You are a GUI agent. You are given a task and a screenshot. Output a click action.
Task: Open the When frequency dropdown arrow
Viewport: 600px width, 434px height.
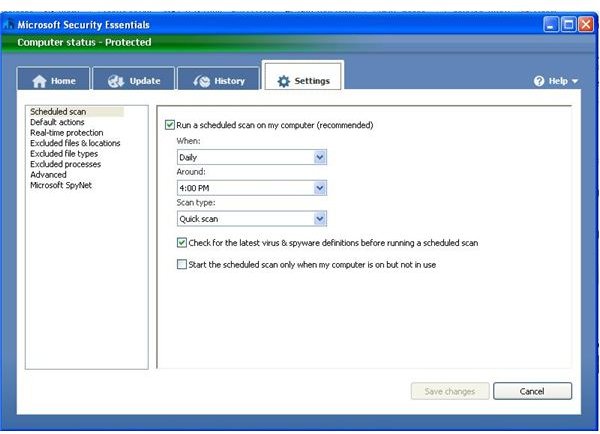320,157
